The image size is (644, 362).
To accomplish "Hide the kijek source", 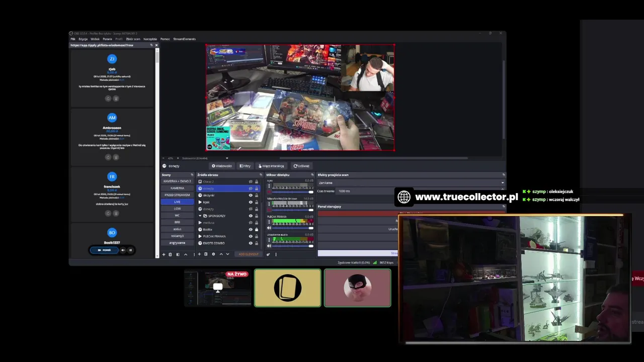I will tap(251, 202).
